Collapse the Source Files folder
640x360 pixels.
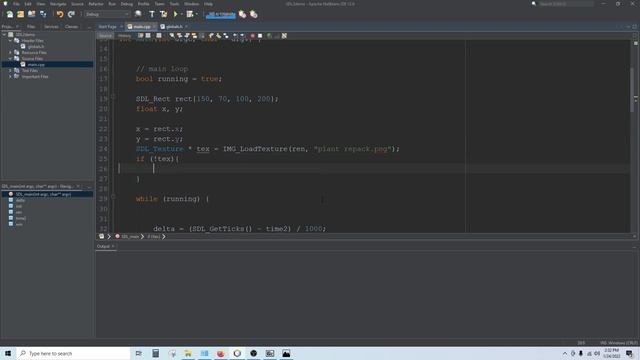(10, 58)
